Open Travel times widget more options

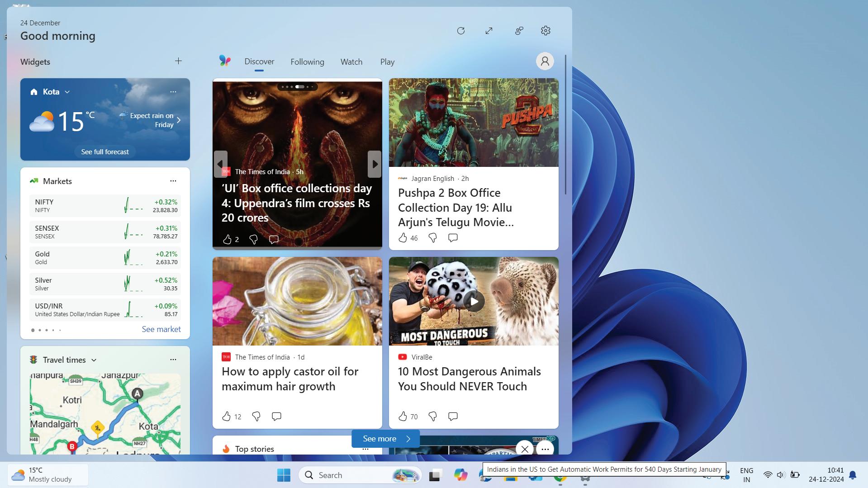pos(173,360)
